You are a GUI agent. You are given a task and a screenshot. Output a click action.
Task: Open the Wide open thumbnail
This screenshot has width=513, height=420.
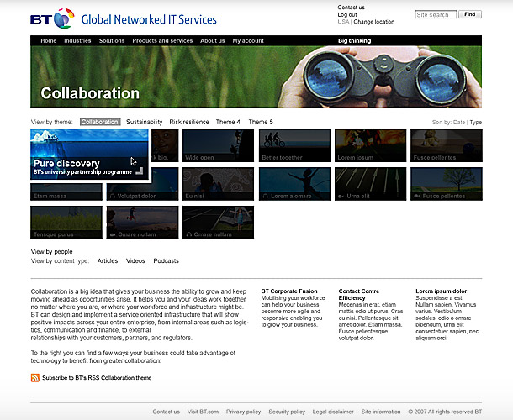(218, 145)
